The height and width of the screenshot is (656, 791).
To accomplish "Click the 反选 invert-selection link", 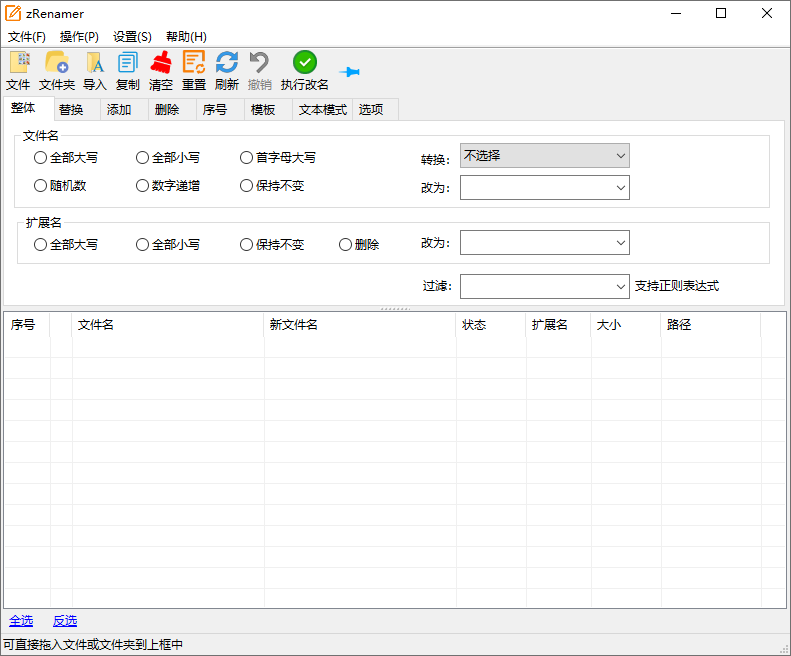I will [65, 621].
